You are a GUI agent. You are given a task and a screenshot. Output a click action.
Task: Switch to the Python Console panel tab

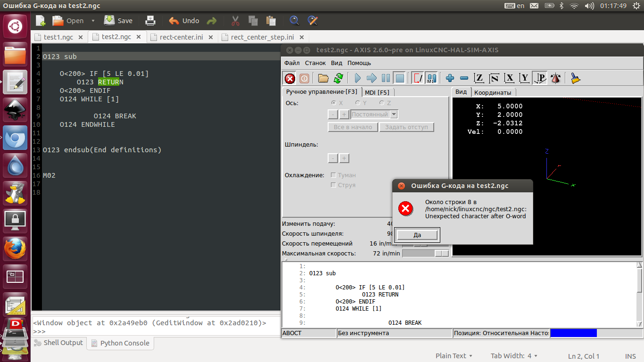point(121,343)
